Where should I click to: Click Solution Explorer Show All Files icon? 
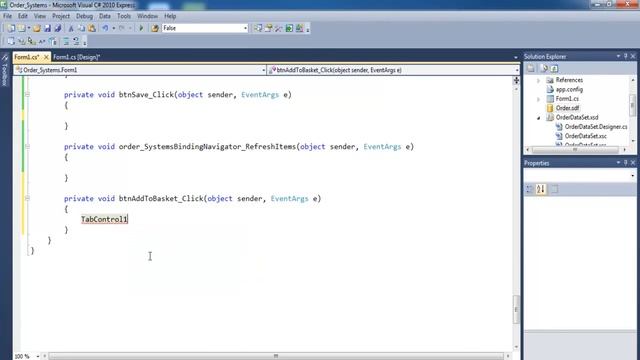(x=544, y=69)
